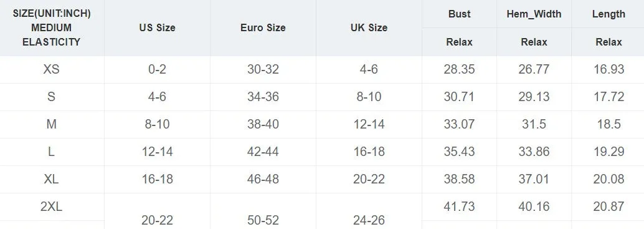
Task: Select the SIZE(UNIT:INCH) MEDIUM ELASTICITY header
Action: tap(51, 28)
